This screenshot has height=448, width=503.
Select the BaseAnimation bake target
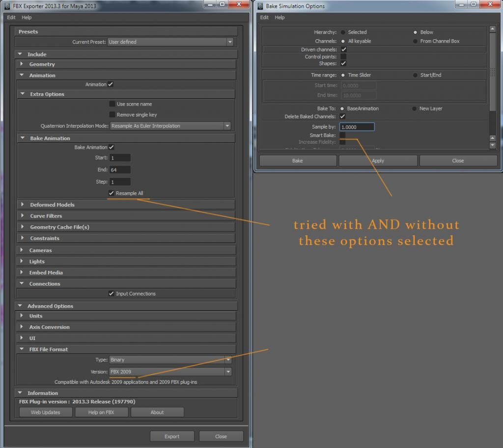(x=342, y=108)
